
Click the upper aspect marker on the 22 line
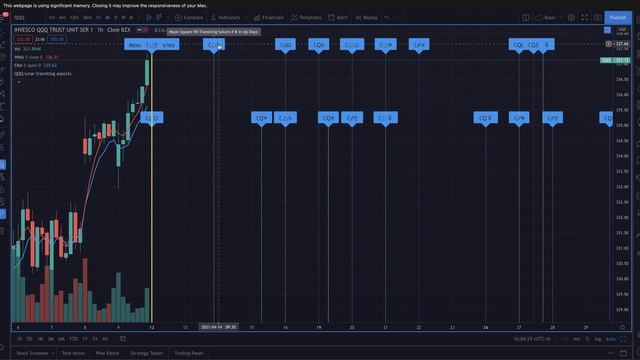419,44
